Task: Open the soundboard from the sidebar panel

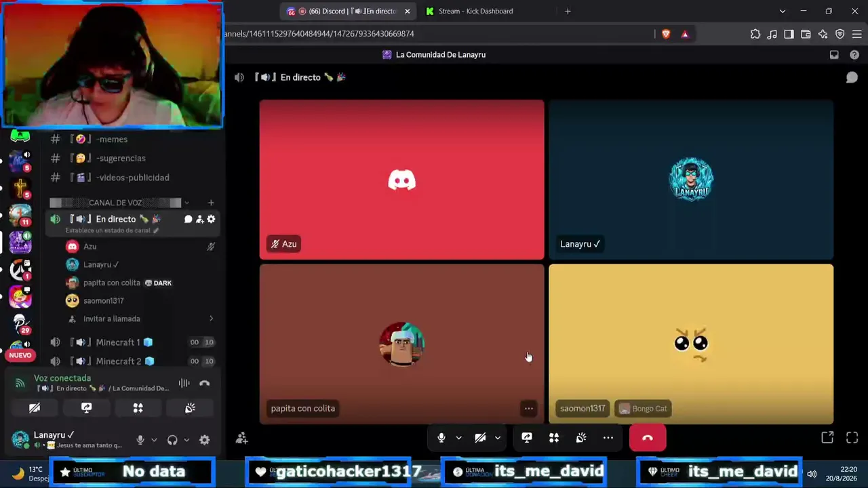Action: click(x=191, y=408)
